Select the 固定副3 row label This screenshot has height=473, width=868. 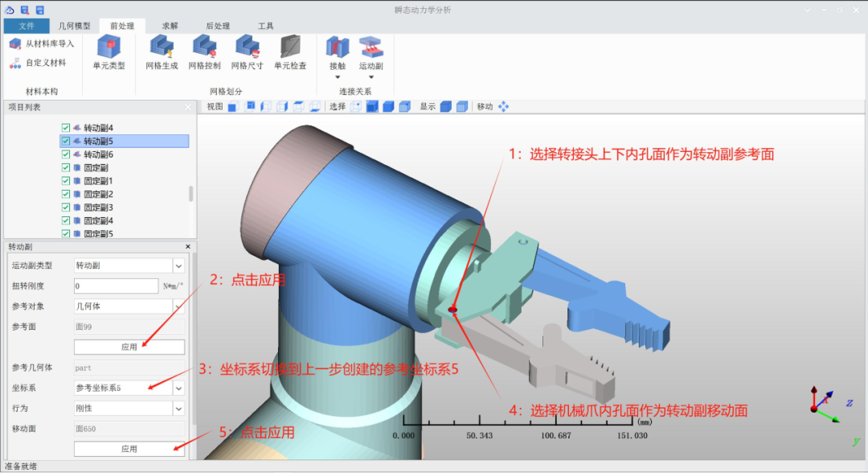[99, 208]
